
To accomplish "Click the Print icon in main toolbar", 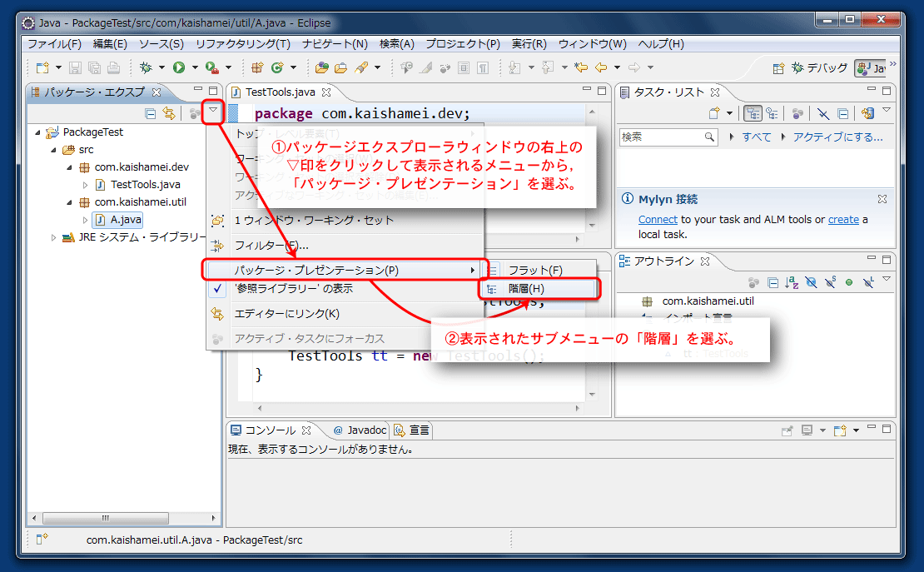I will [x=114, y=67].
